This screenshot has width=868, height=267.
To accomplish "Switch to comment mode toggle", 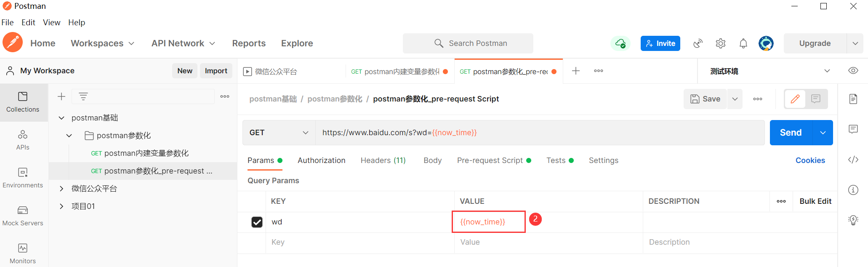I will pos(816,99).
